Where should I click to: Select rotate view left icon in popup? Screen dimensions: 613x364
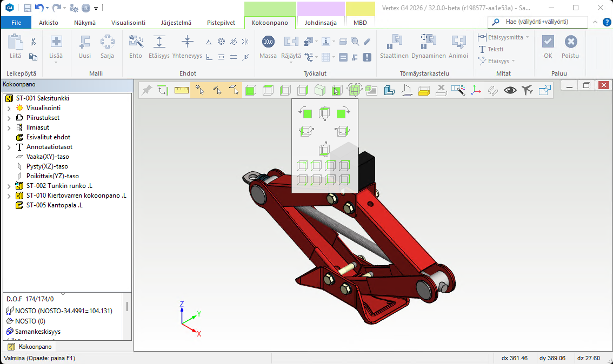click(x=306, y=112)
